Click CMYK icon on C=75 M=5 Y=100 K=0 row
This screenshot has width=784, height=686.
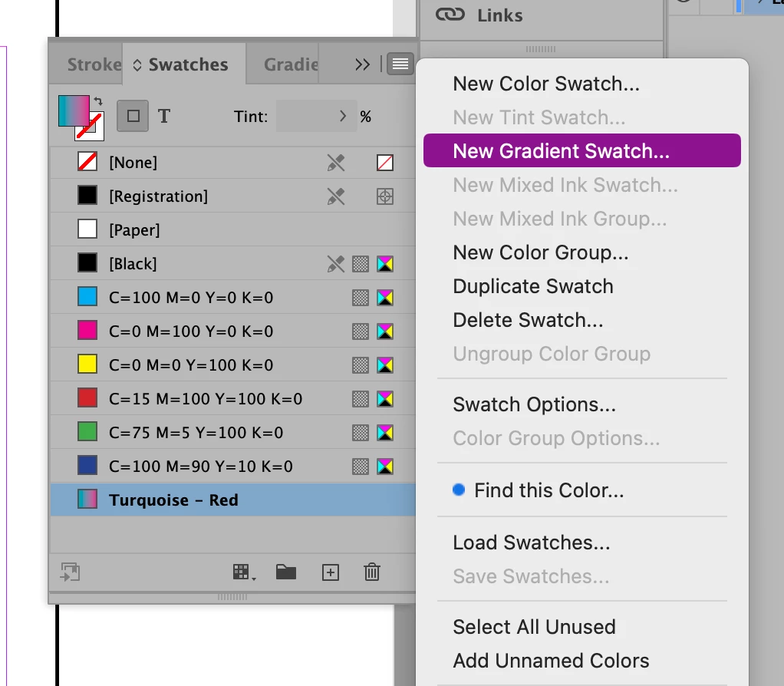[385, 433]
